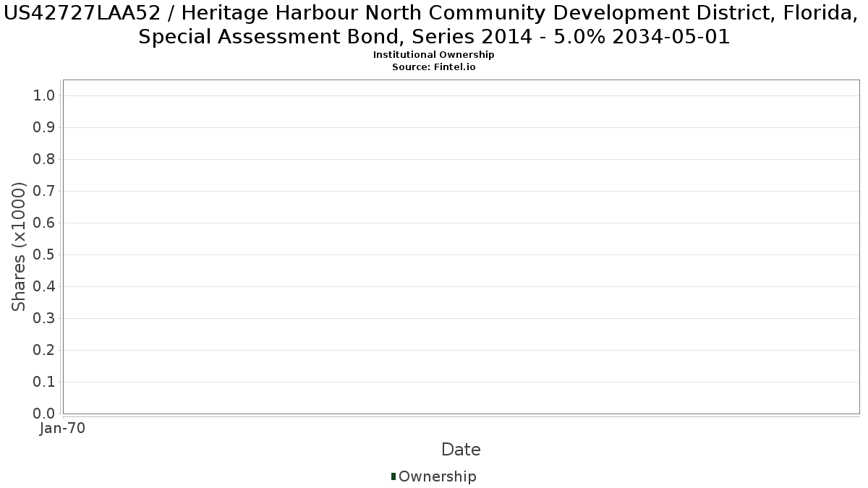Select the 'Source: Fintel.io' subtitle
The height and width of the screenshot is (488, 868).
(434, 67)
